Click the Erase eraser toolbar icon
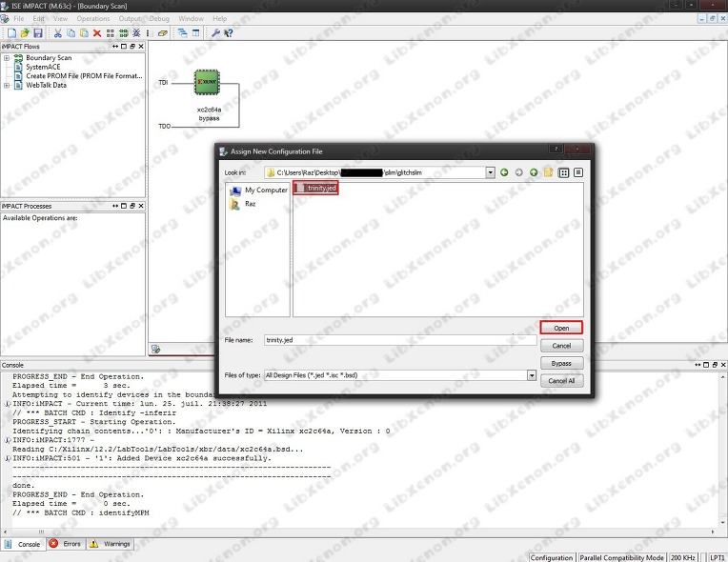728x562 pixels. coord(163,33)
